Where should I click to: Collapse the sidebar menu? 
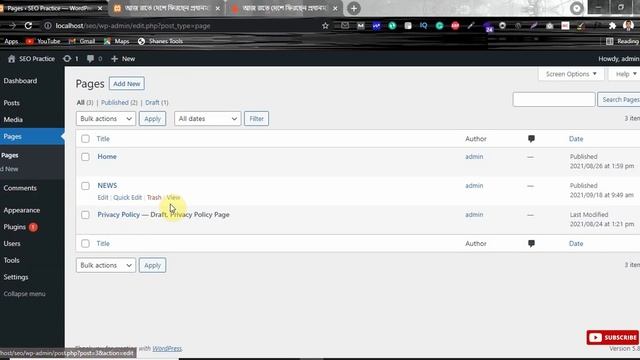coord(24,294)
